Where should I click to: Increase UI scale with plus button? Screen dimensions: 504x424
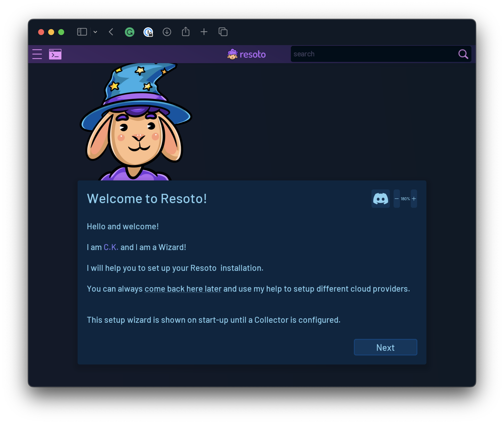(414, 199)
